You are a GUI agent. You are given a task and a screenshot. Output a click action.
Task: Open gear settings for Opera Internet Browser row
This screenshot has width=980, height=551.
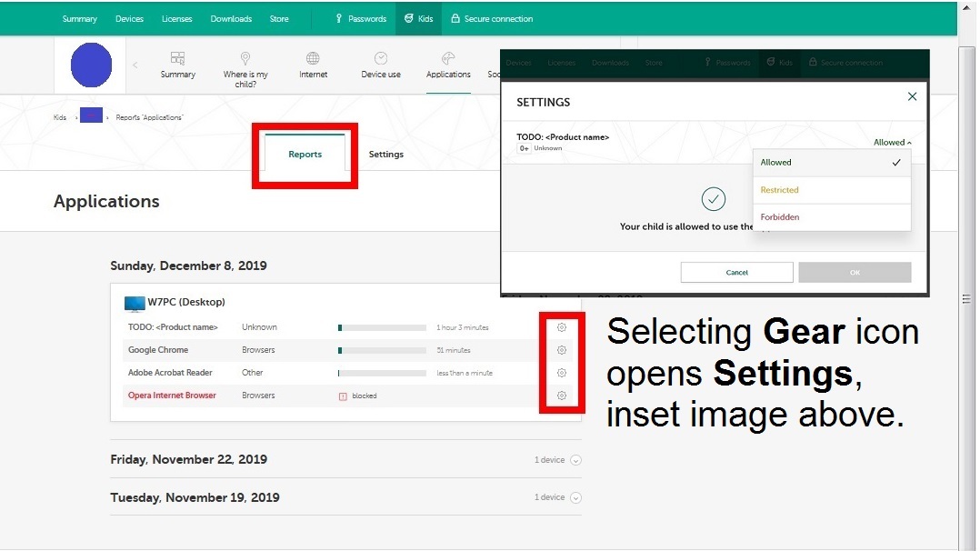coord(561,396)
